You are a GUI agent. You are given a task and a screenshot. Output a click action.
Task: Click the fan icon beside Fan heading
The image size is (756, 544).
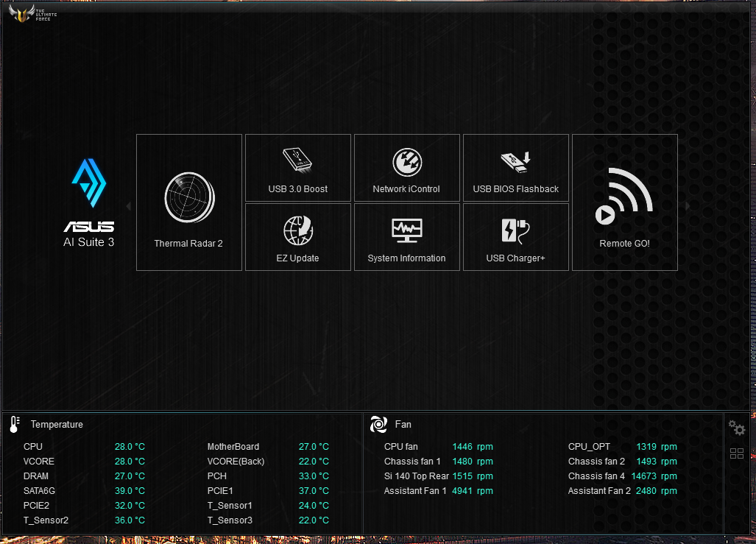pos(378,425)
